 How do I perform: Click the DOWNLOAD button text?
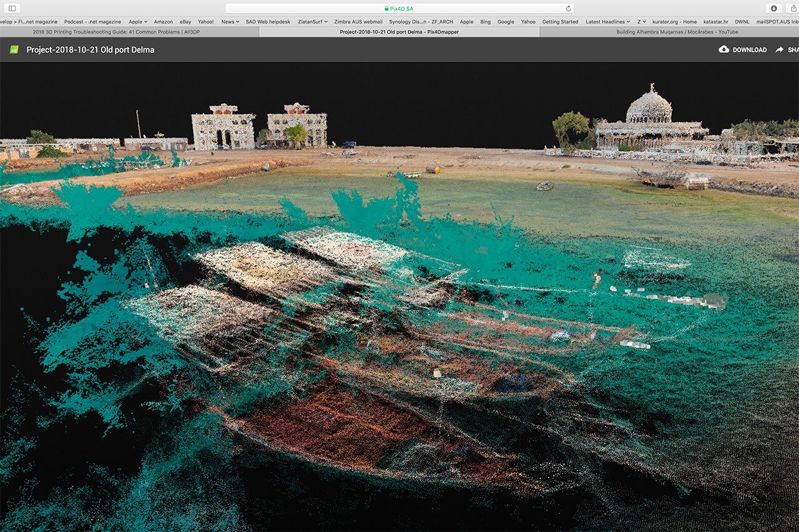point(749,50)
